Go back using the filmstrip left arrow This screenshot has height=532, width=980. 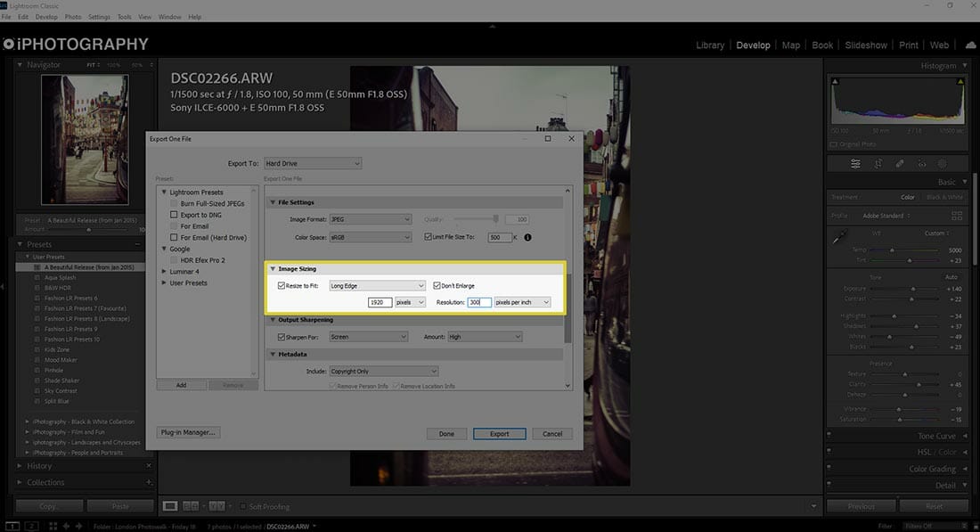pyautogui.click(x=66, y=527)
